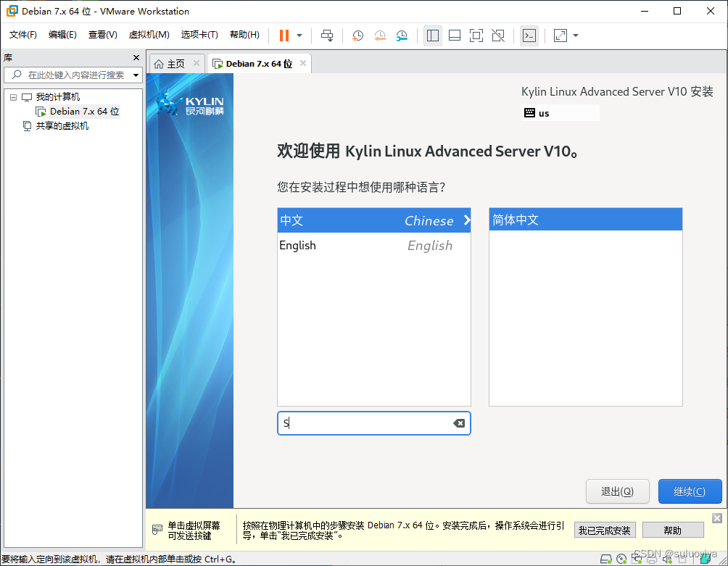The image size is (728, 566).
Task: Toggle the library sidebar panel
Action: (433, 35)
